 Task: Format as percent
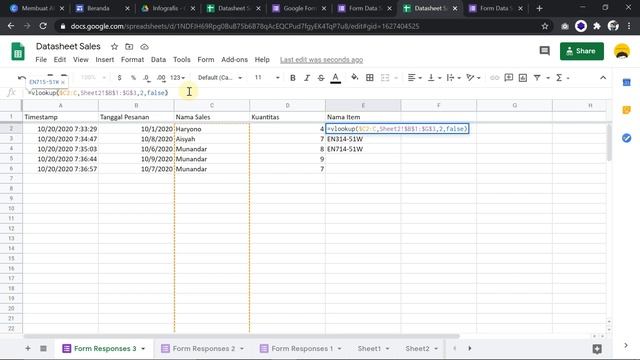click(133, 78)
